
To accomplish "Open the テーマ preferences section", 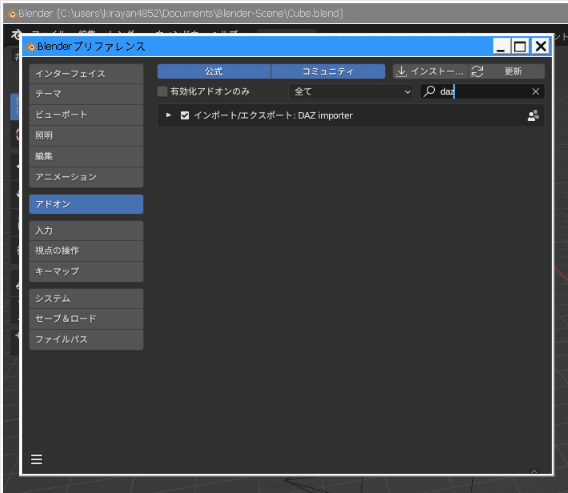I will click(x=86, y=94).
